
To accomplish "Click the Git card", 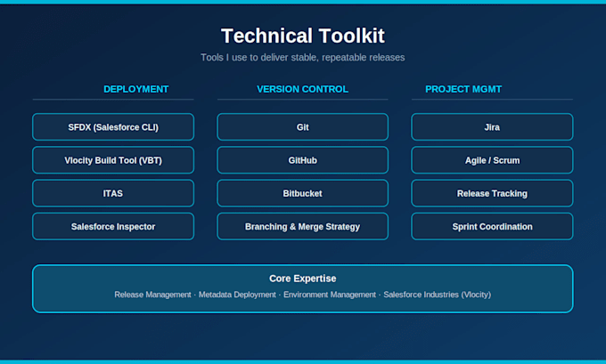I will [303, 127].
